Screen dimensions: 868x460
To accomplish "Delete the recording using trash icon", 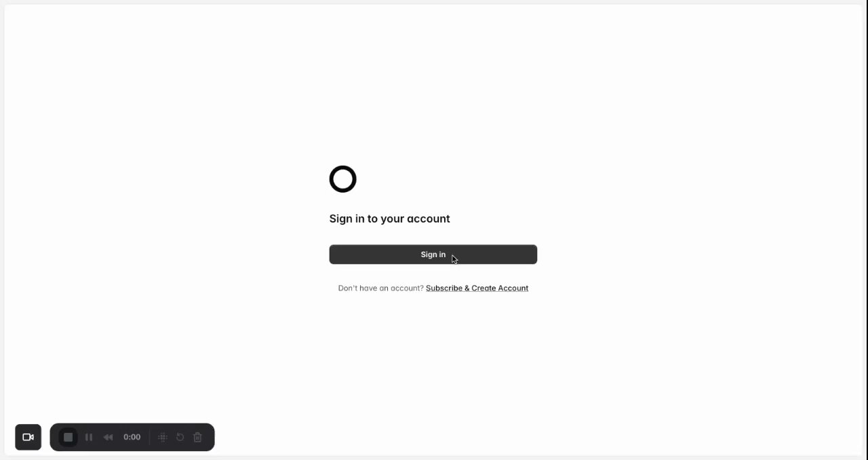I will [x=198, y=437].
